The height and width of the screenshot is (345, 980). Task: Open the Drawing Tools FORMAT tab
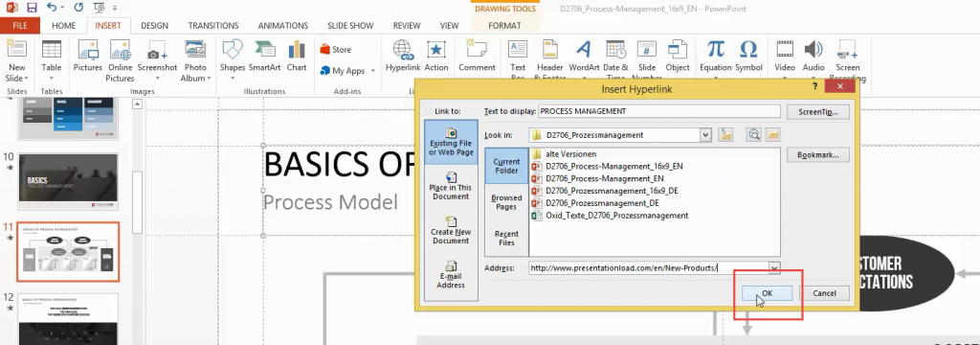pyautogui.click(x=504, y=26)
